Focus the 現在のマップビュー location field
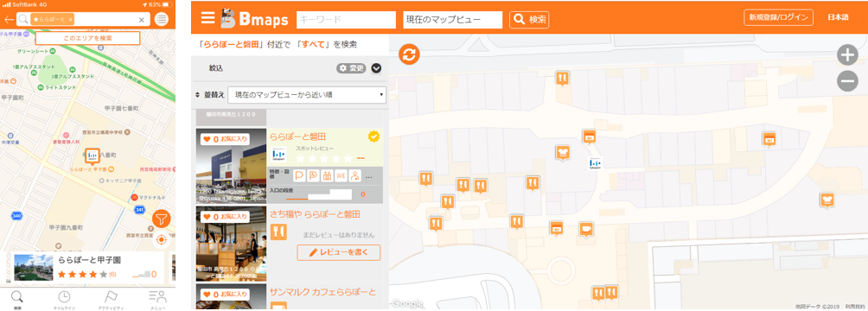 [x=453, y=19]
